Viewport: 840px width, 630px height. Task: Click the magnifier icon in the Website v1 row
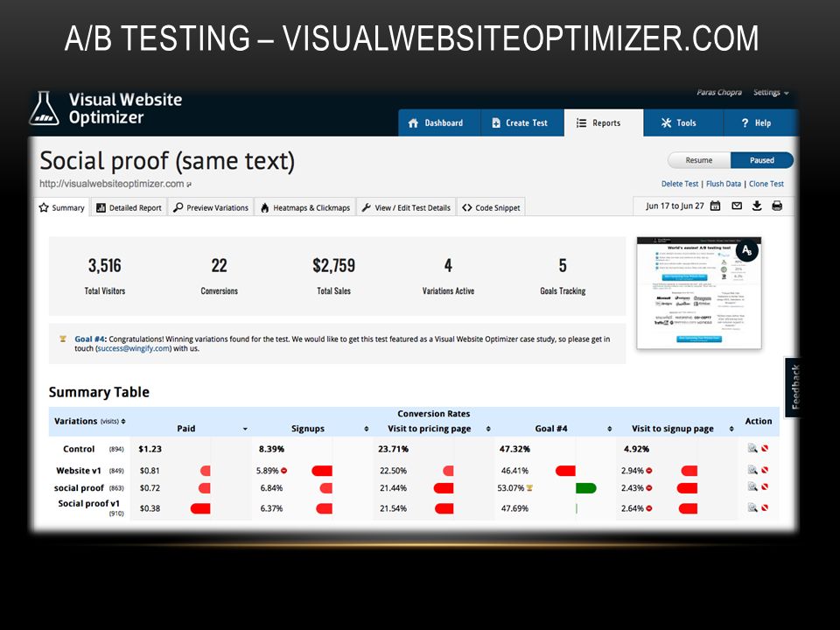tap(752, 470)
